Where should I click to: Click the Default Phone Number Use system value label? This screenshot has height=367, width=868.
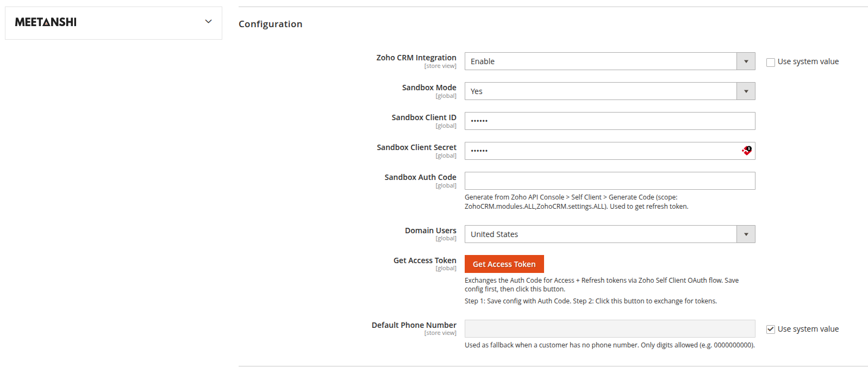(x=808, y=329)
